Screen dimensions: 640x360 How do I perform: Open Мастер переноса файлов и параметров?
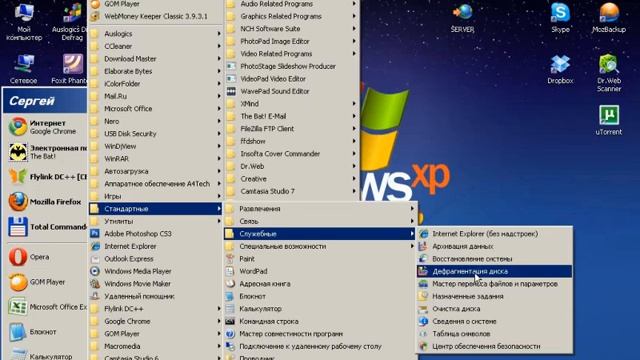494,284
